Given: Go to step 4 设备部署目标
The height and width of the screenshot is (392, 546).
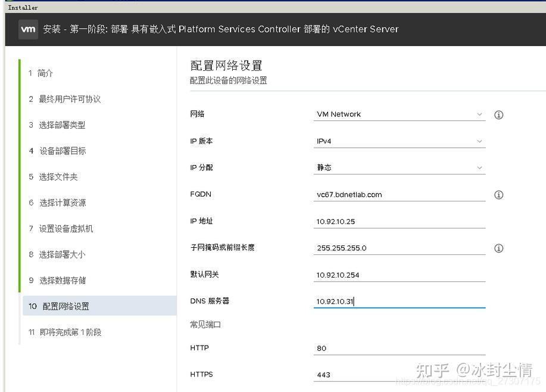Looking at the screenshot, I should click(x=57, y=151).
